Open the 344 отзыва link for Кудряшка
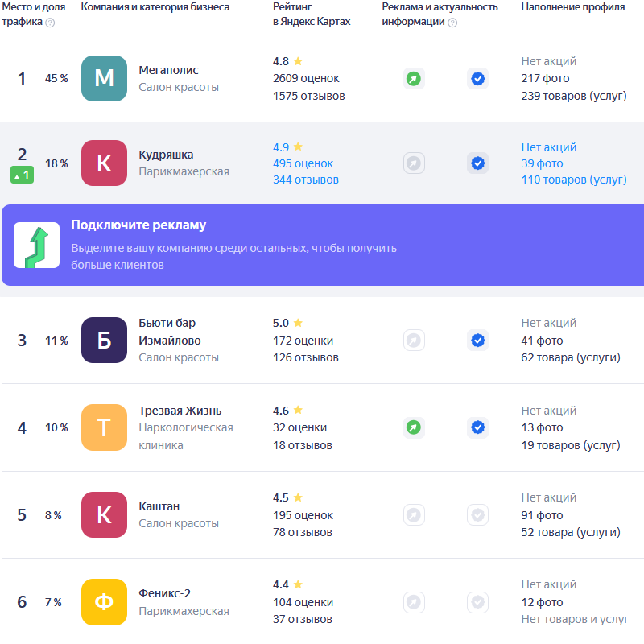 pyautogui.click(x=305, y=180)
